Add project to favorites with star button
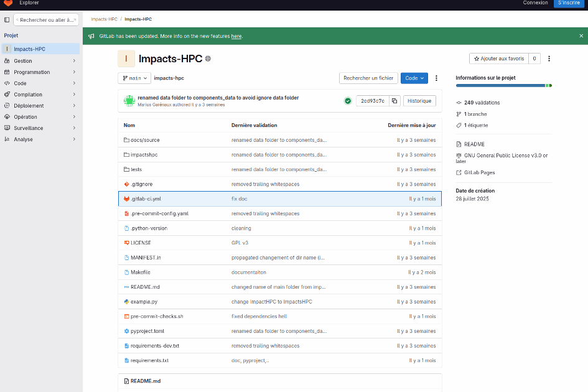Viewport: 588px width, 392px height. tap(498, 58)
